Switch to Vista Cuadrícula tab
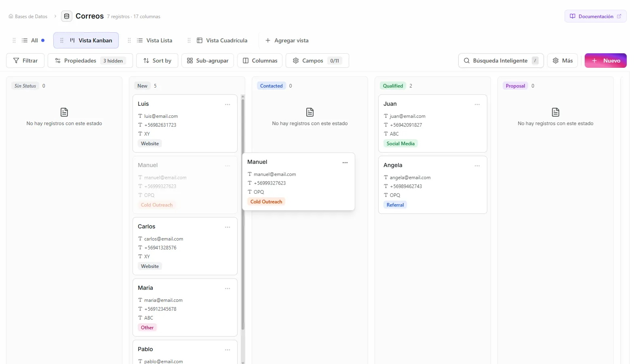Image resolution: width=636 pixels, height=364 pixels. coord(222,40)
